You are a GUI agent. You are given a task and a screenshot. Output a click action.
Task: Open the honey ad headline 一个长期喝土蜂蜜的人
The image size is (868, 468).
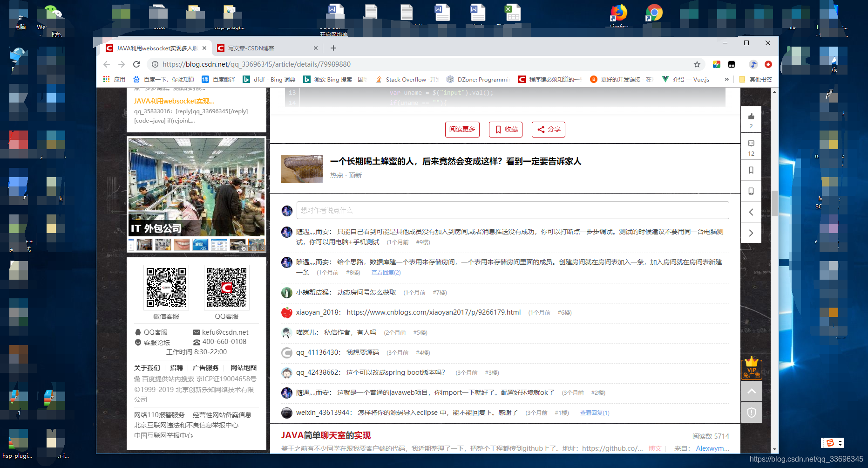tap(456, 161)
